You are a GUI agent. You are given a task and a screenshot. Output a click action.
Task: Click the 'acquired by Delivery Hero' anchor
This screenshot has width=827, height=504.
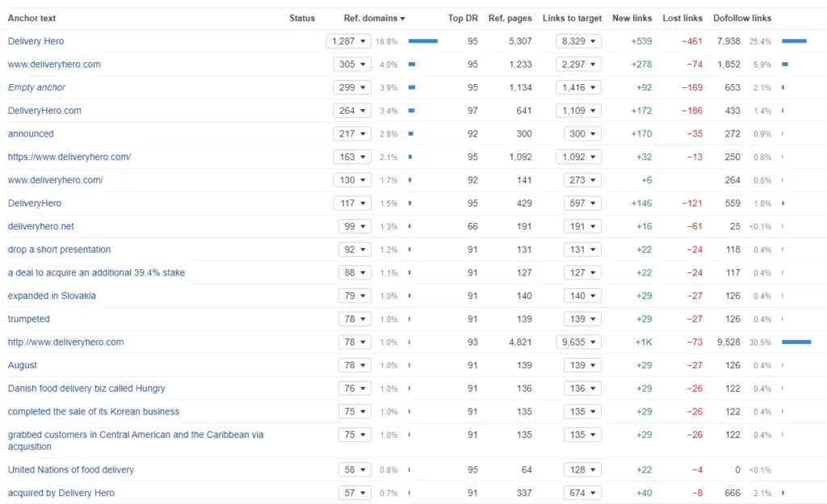(x=61, y=493)
